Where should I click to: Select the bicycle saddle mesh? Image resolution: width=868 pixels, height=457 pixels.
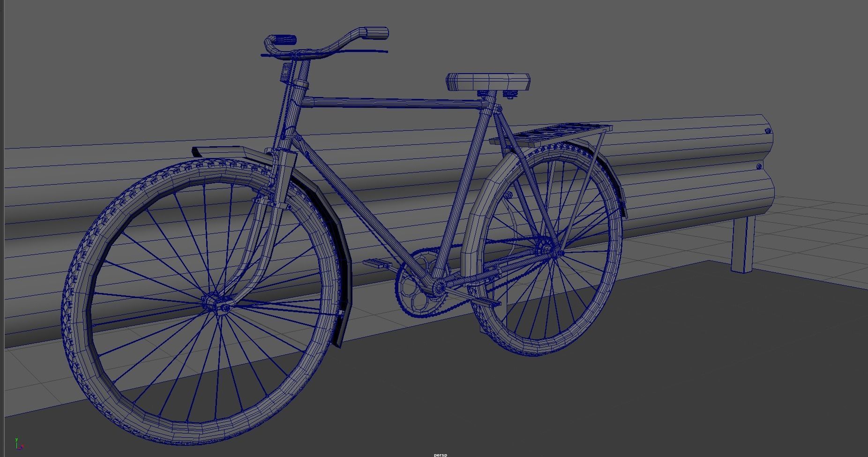pos(488,82)
